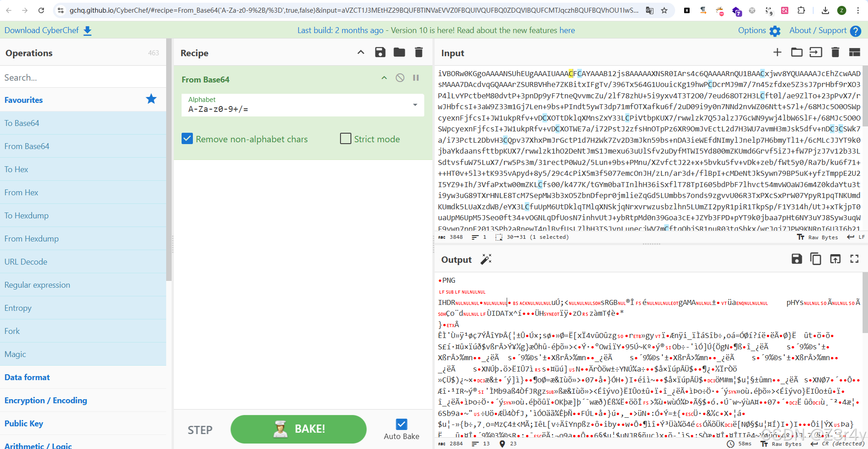
Task: Enable the Strict mode checkbox
Action: [x=345, y=139]
